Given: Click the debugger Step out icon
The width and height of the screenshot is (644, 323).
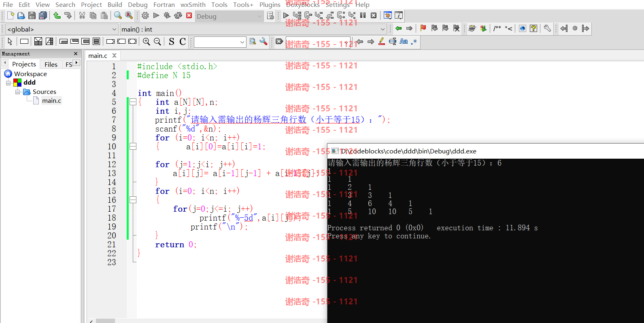Looking at the screenshot, I should (330, 15).
